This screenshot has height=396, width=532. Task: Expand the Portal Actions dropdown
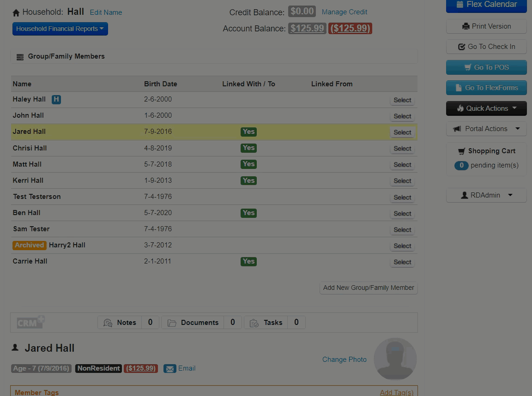[486, 129]
